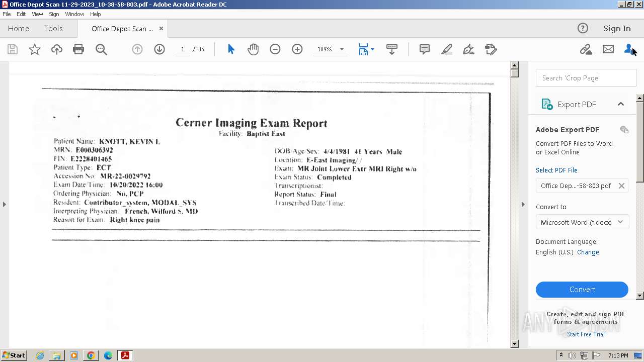Upload the file to cloud storage
Image resolution: width=644 pixels, height=362 pixels.
[x=57, y=49]
